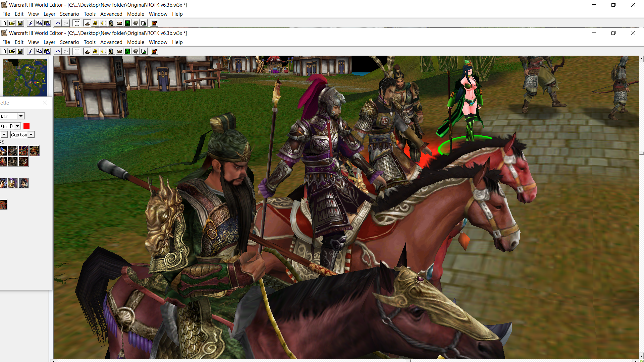Viewport: 644px width, 362px height.
Task: Click Open Map icon in front window toolbar
Action: (x=12, y=51)
